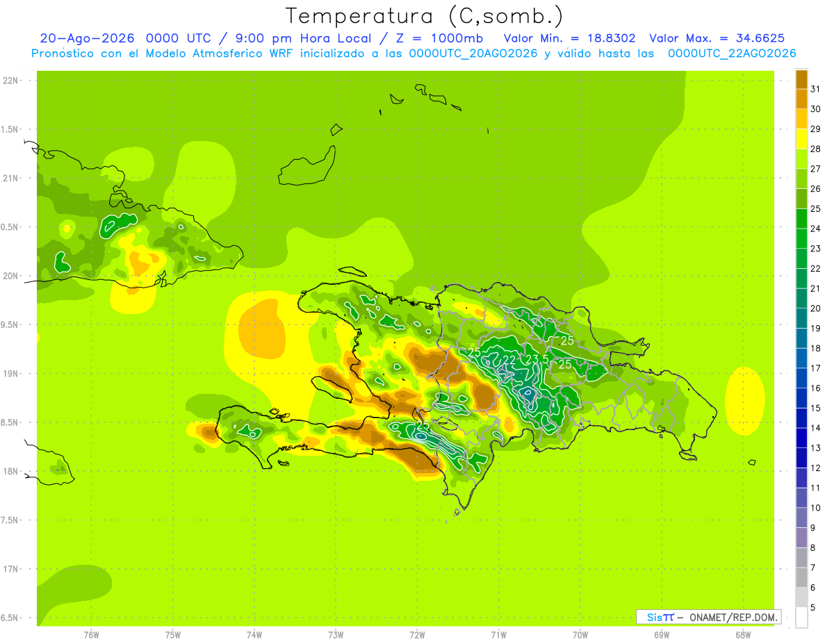This screenshot has width=834, height=644.
Task: Click the "ONAMET/REP.DOM." credit label
Action: [x=733, y=617]
